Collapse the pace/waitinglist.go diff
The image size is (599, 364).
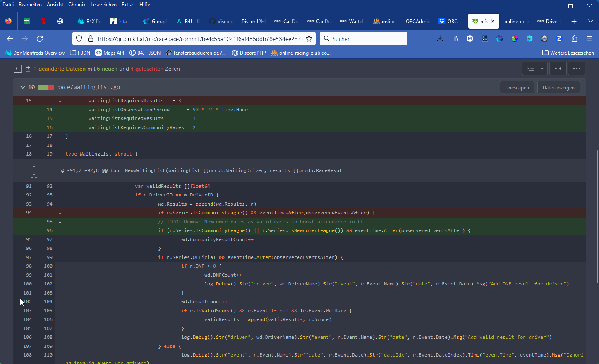(22, 87)
